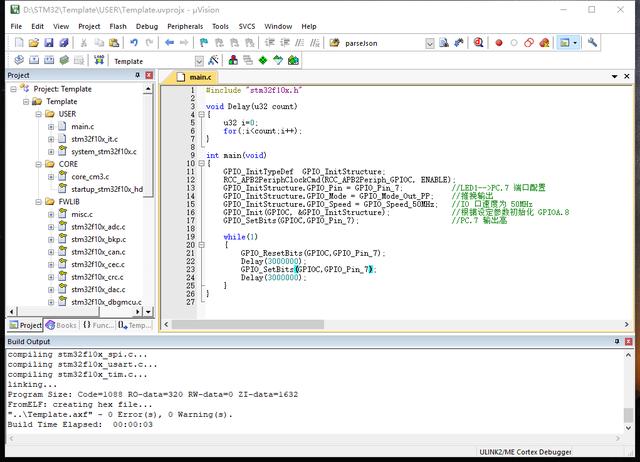Open the File menu
This screenshot has height=462, width=640.
pyautogui.click(x=16, y=26)
